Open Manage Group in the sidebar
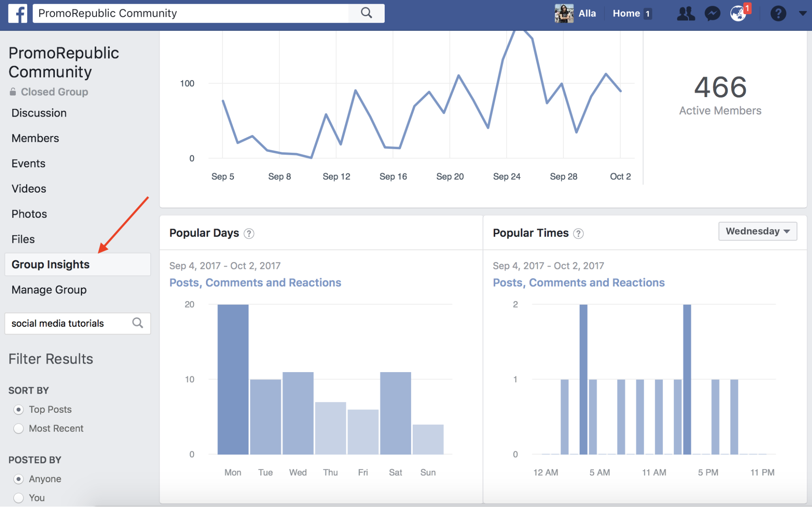This screenshot has width=812, height=507. (49, 290)
